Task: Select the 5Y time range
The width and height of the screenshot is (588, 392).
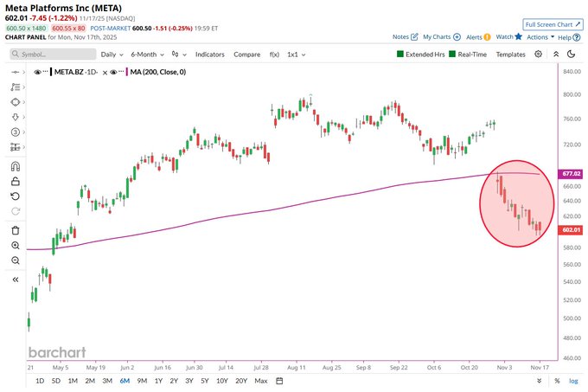Action: click(204, 381)
